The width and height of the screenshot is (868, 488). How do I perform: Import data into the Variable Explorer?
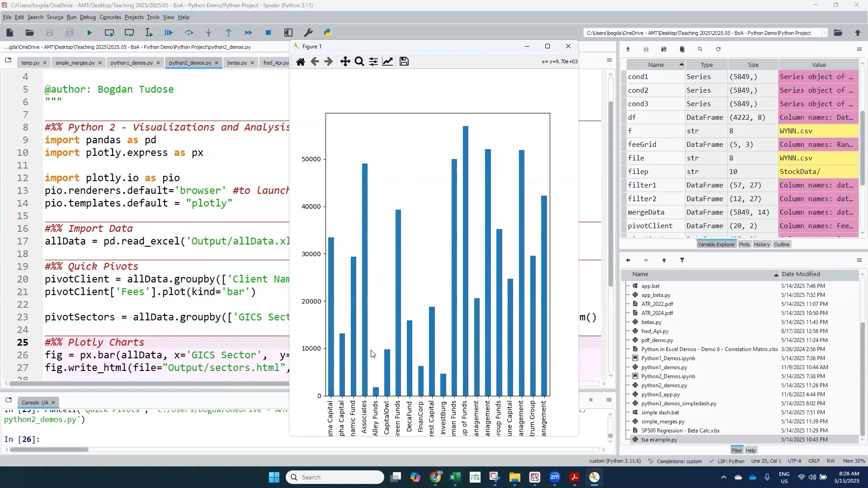tap(628, 49)
